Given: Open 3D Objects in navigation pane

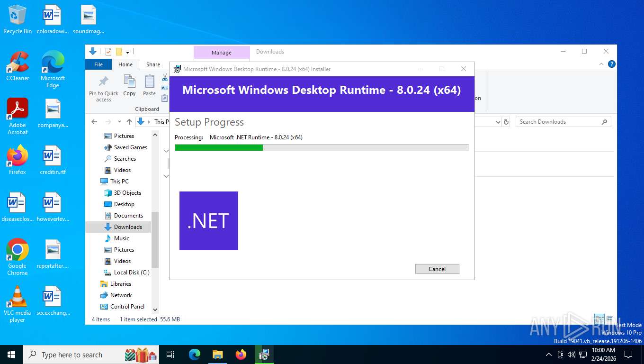Looking at the screenshot, I should (x=123, y=193).
